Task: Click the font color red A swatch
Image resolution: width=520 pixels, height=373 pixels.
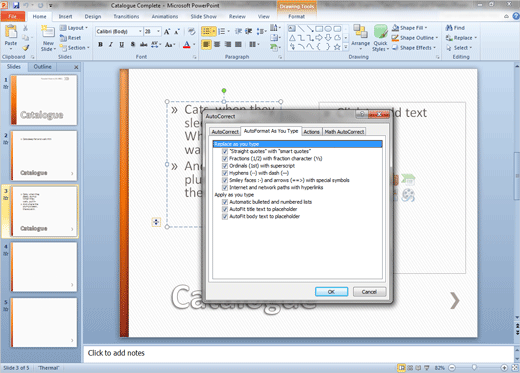Action: tap(186, 45)
